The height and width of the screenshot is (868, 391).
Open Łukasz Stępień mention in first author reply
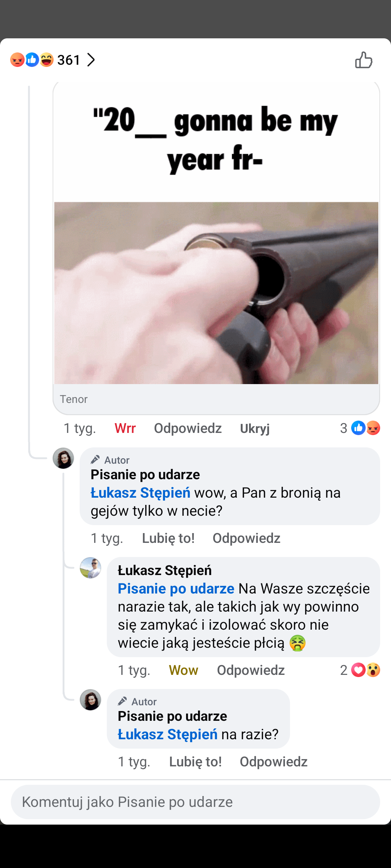[x=140, y=493]
